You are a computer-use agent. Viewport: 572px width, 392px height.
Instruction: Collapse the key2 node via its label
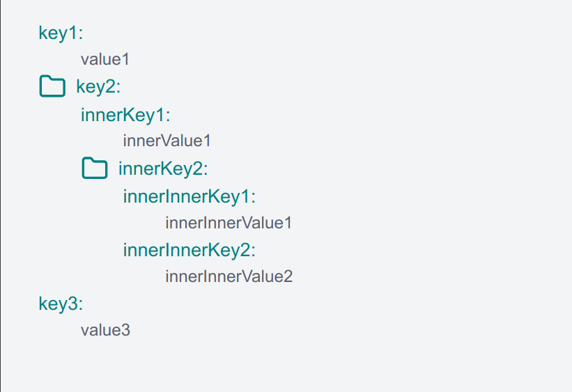pos(98,87)
